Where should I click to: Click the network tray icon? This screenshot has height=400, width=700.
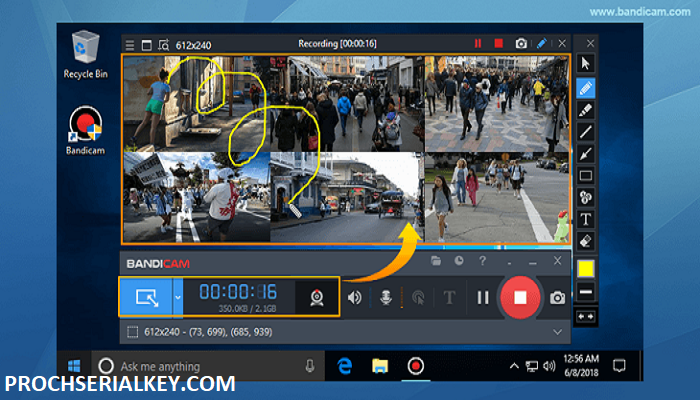[531, 367]
